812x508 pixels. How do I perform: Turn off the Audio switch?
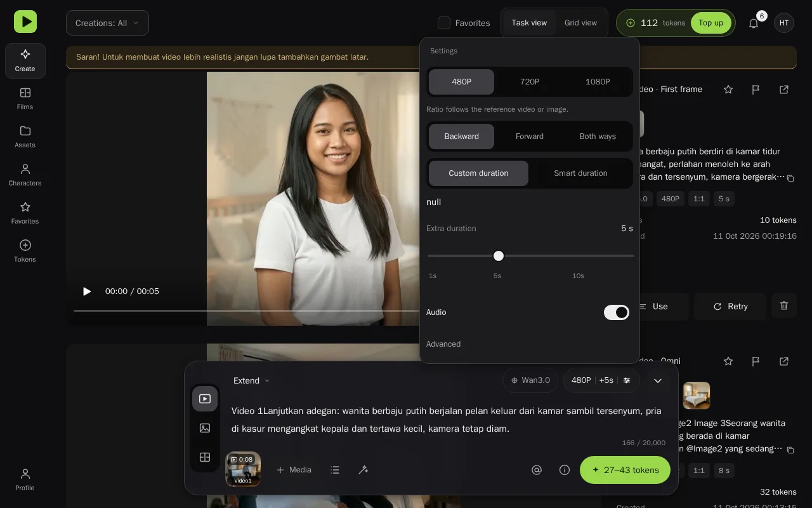pyautogui.click(x=617, y=312)
